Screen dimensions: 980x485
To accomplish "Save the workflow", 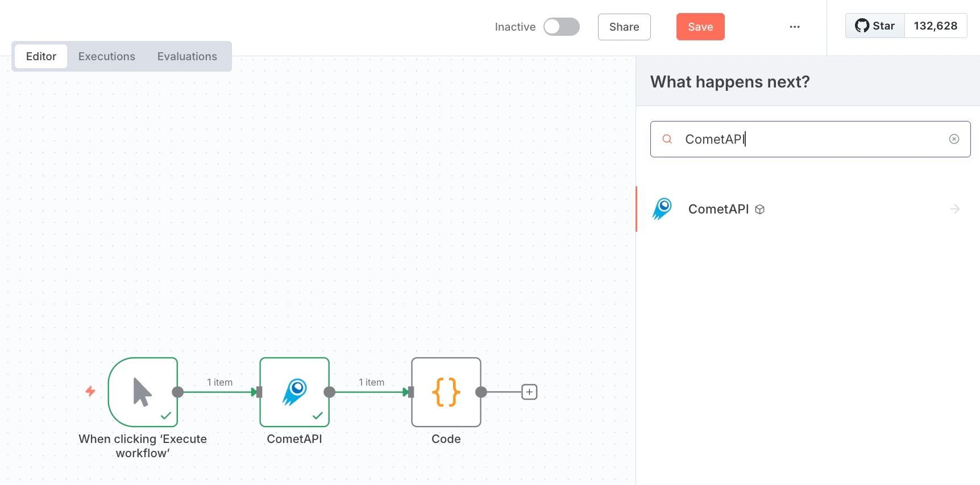I will (700, 27).
